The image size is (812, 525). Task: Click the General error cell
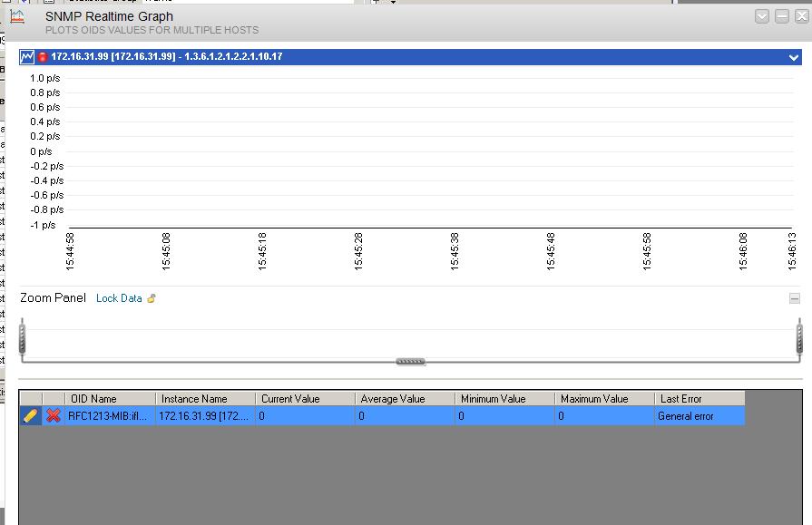tap(700, 416)
